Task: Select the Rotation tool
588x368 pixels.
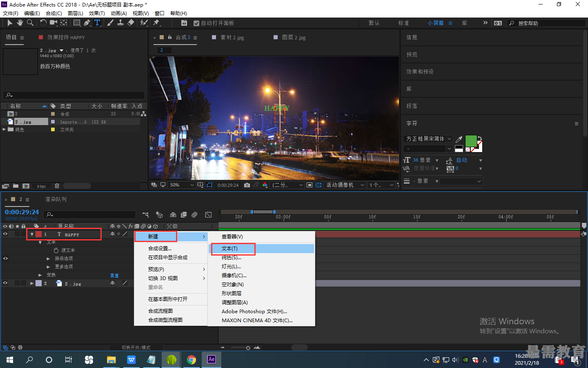Action: click(x=43, y=23)
